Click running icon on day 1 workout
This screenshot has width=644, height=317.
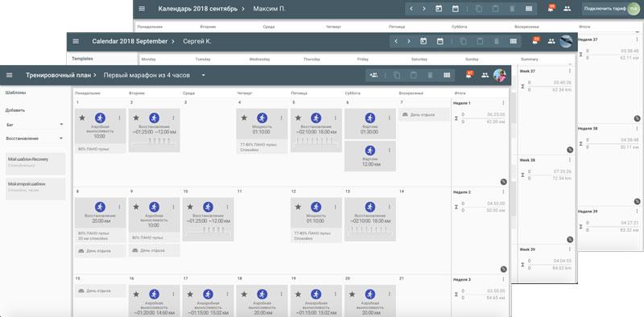coord(100,117)
